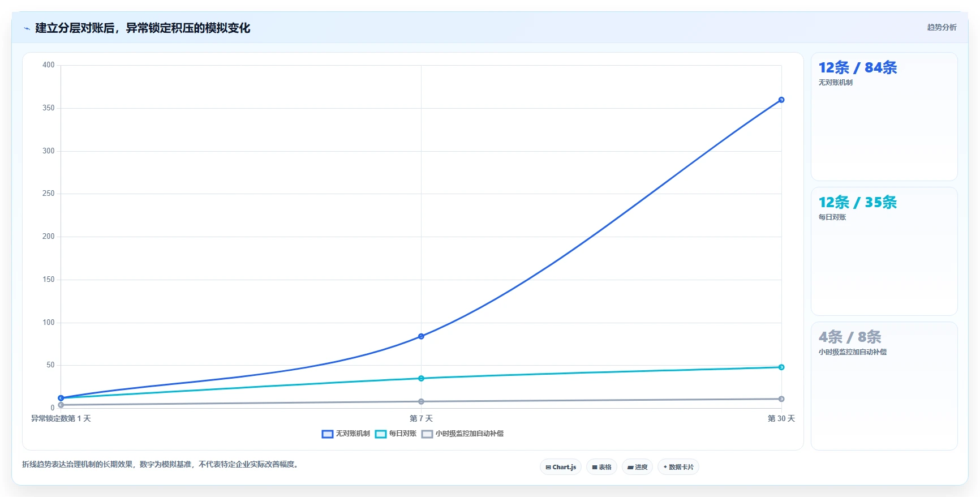The width and height of the screenshot is (980, 497).
Task: Click the 趋势分析 label in the header
Action: coord(942,27)
